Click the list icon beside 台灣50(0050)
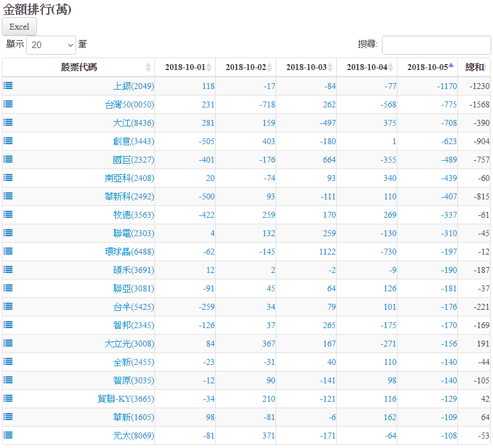493x448 pixels. (8, 104)
